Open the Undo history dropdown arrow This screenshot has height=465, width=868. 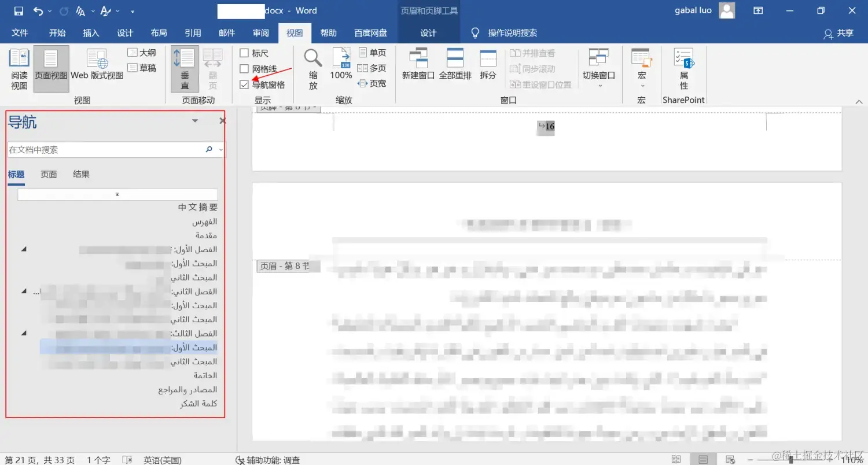point(49,11)
